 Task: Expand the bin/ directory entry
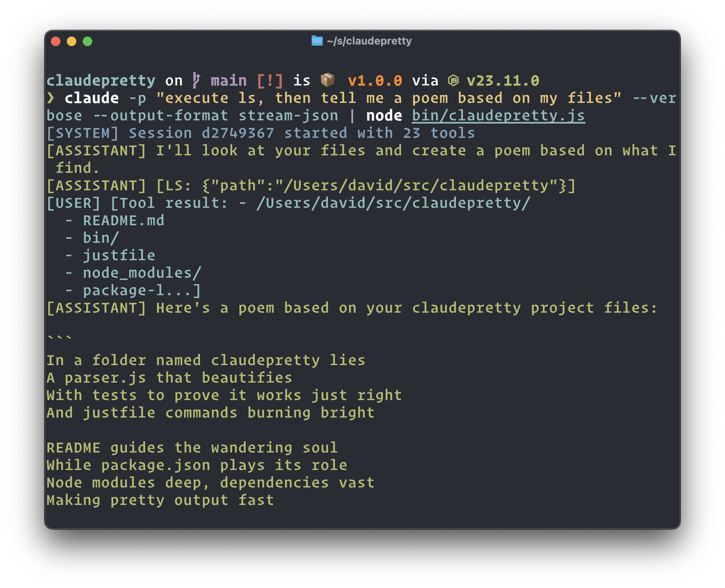[x=101, y=238]
